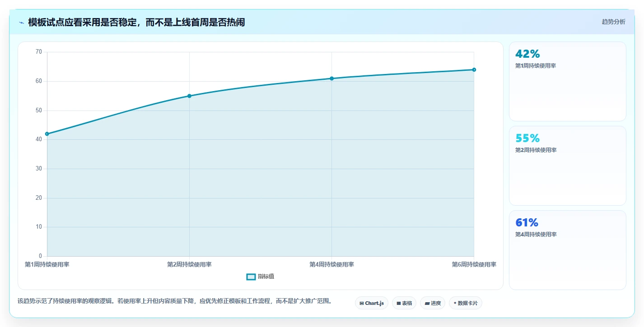Toggle the 指标值 legend swatch
This screenshot has height=327, width=644.
click(x=251, y=276)
